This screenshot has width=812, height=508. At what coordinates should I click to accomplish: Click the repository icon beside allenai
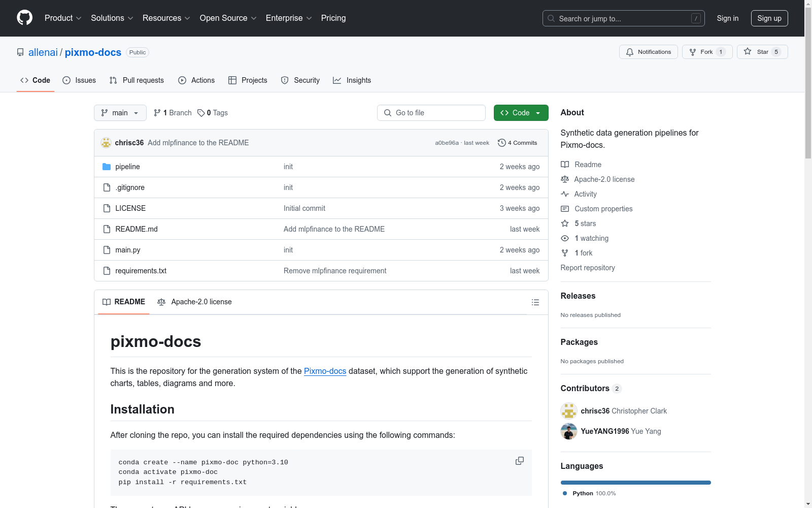point(20,52)
